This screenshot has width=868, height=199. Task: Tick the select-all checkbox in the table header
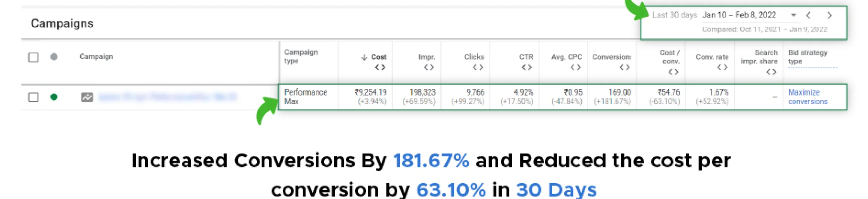[x=33, y=57]
